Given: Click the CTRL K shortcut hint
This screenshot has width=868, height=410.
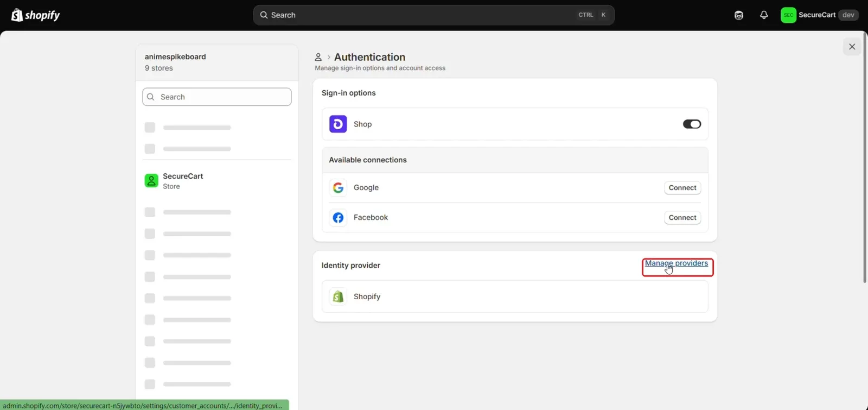Looking at the screenshot, I should tap(592, 15).
